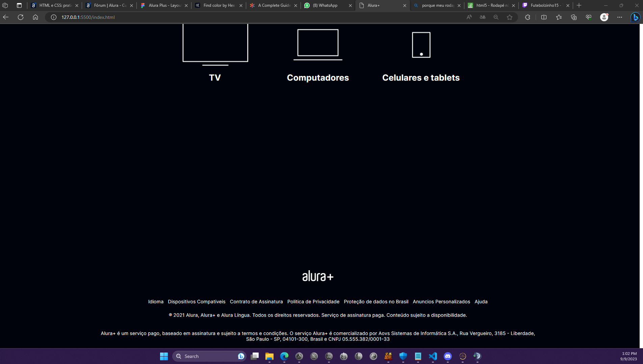
Task: Open Microsoft Edge from taskbar
Action: click(x=284, y=356)
